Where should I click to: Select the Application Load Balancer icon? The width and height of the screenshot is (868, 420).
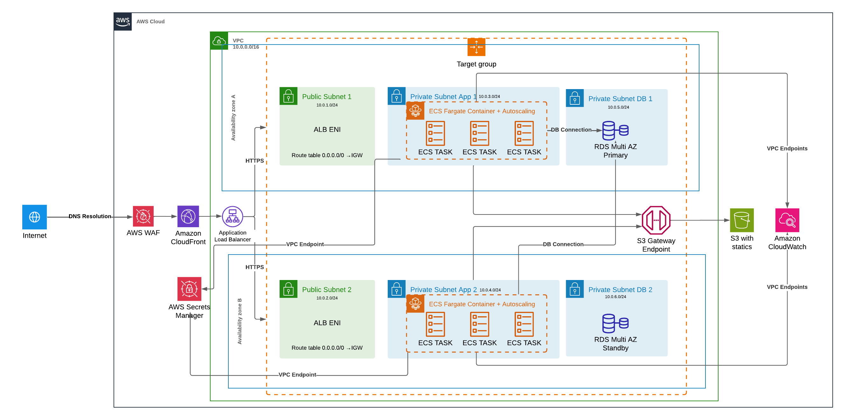233,216
